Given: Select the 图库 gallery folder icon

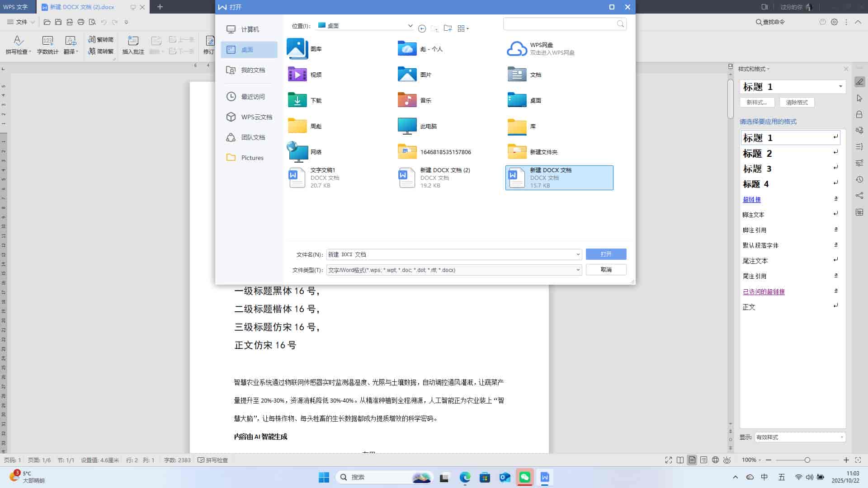Looking at the screenshot, I should click(x=297, y=48).
